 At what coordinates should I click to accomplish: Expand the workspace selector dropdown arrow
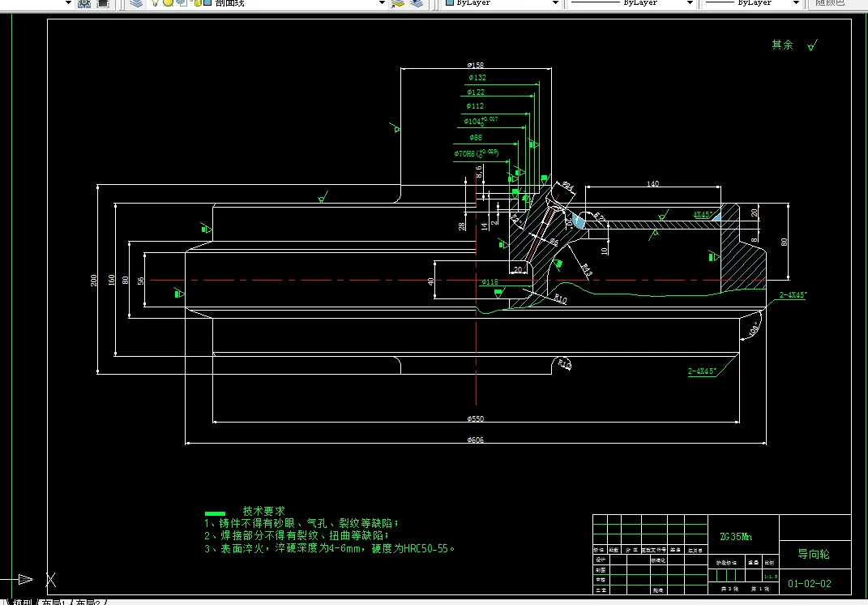[69, 2]
